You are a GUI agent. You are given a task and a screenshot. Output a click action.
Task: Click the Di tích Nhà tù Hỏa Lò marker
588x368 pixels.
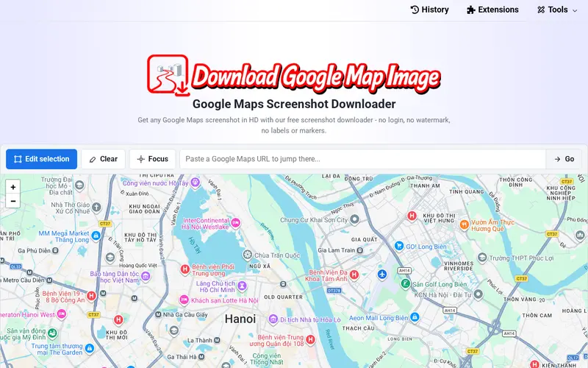pos(273,319)
